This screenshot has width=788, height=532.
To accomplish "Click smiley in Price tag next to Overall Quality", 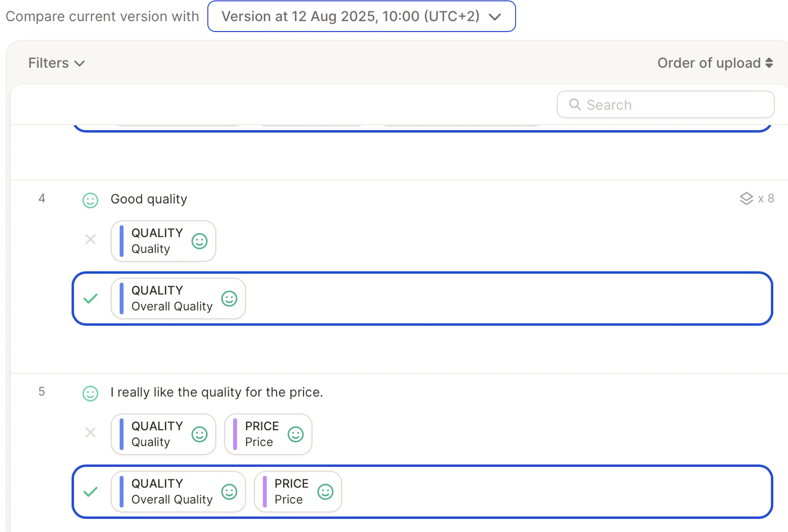I will pos(325,492).
